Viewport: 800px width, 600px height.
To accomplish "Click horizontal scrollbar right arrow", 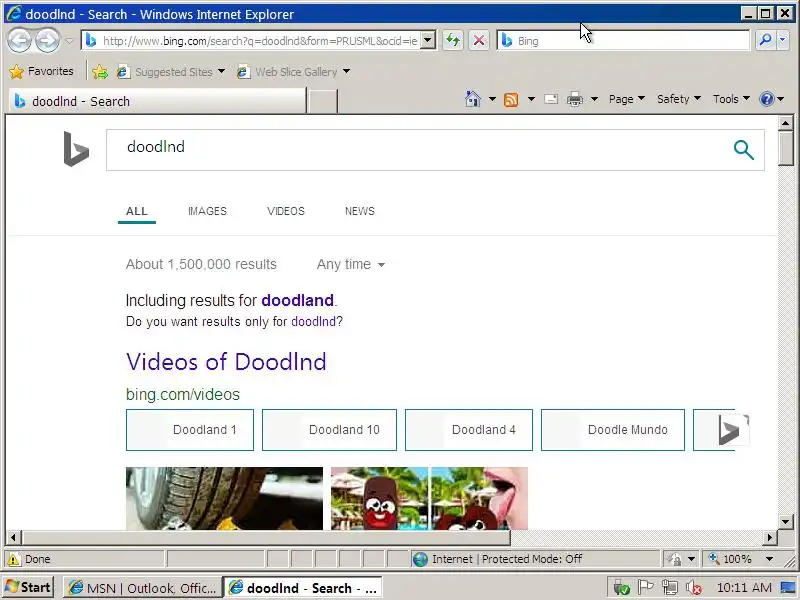I will [770, 537].
